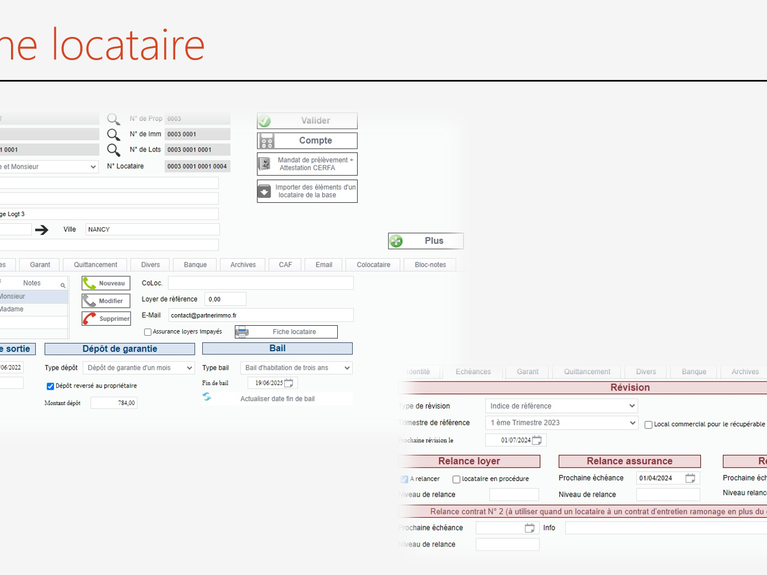This screenshot has height=575, width=767.
Task: Click the Relance loyer header
Action: click(469, 461)
